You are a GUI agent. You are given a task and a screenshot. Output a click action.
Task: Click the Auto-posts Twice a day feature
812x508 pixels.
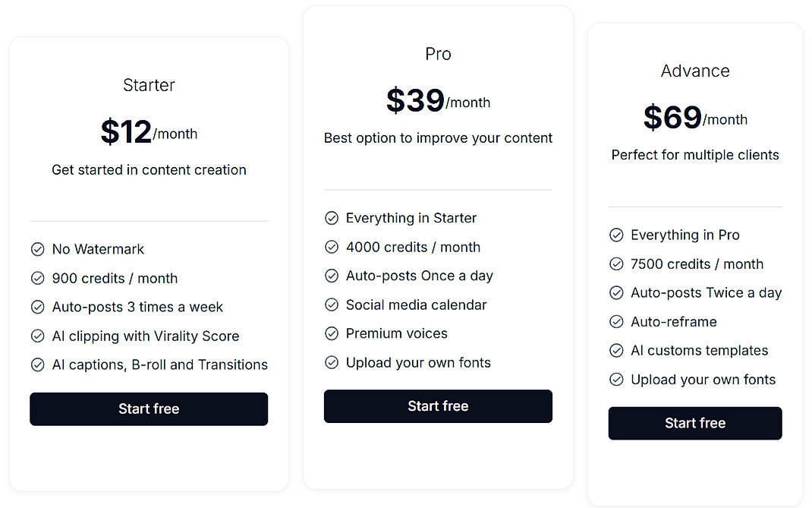706,292
